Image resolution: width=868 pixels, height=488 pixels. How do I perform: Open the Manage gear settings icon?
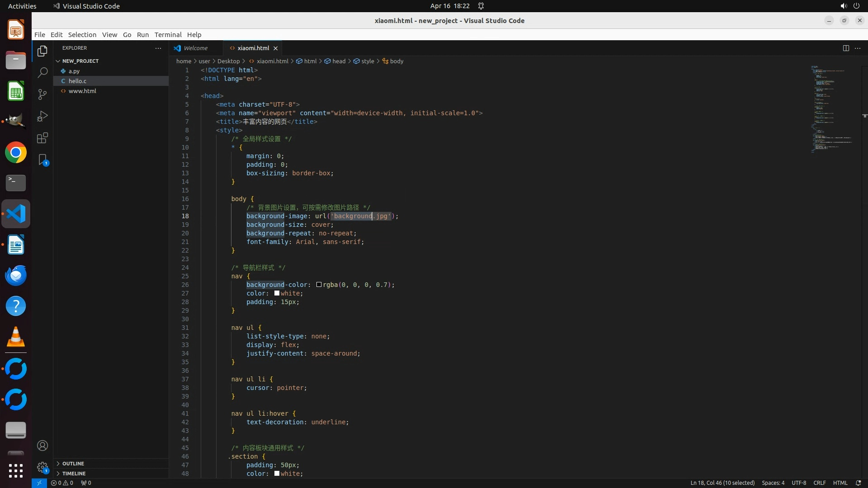[x=42, y=467]
